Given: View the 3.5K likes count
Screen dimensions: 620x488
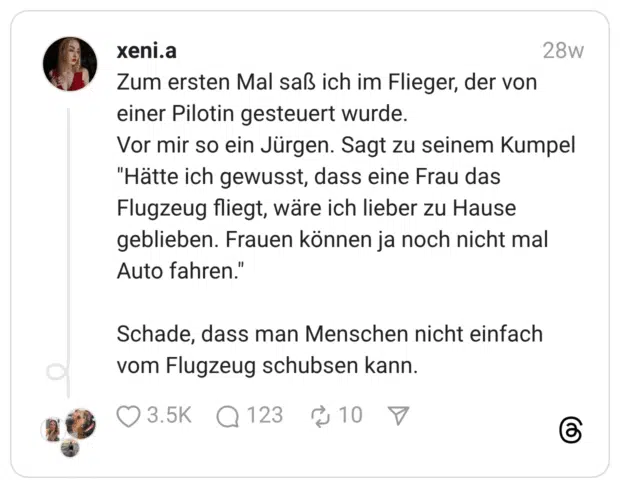Looking at the screenshot, I should (169, 416).
